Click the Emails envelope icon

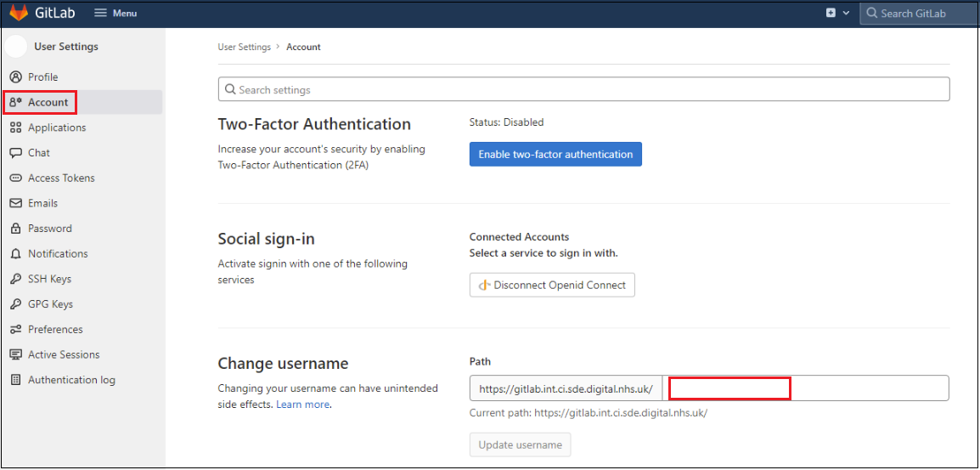(x=16, y=203)
